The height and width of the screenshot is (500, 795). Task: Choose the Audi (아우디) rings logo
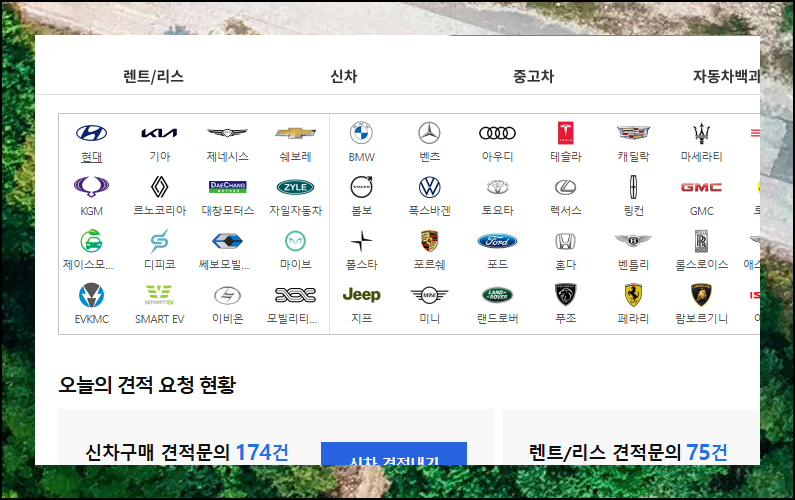[x=497, y=133]
